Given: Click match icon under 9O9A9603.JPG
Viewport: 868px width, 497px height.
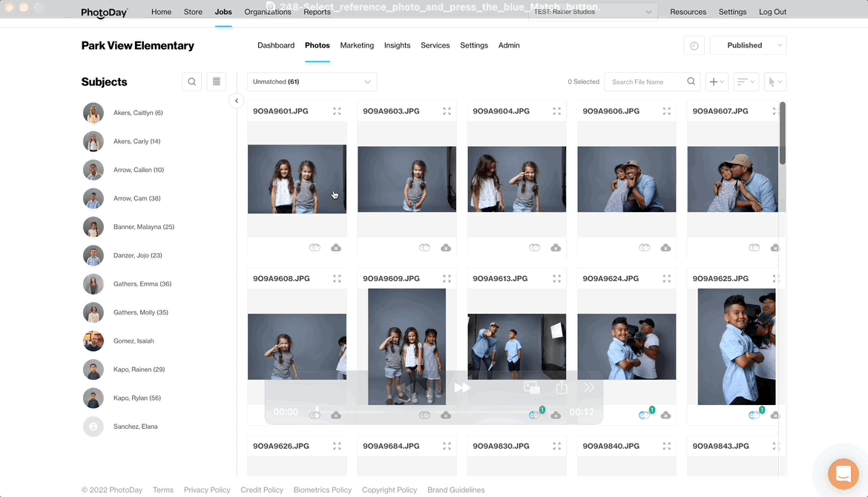Looking at the screenshot, I should coord(424,248).
